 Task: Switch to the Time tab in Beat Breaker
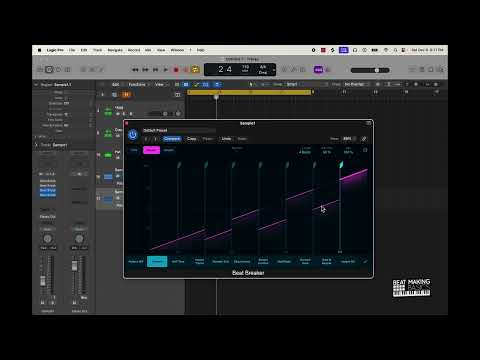pyautogui.click(x=134, y=150)
